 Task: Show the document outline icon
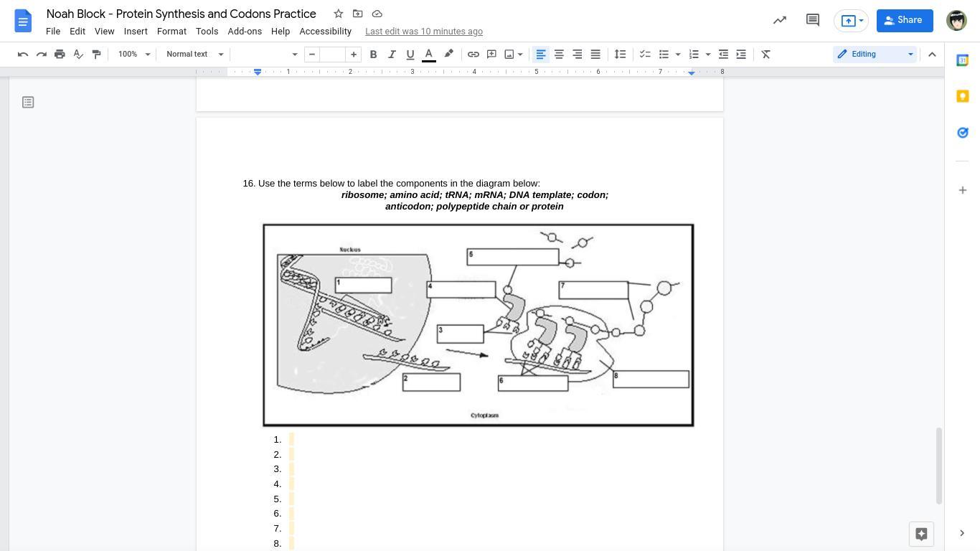point(28,103)
